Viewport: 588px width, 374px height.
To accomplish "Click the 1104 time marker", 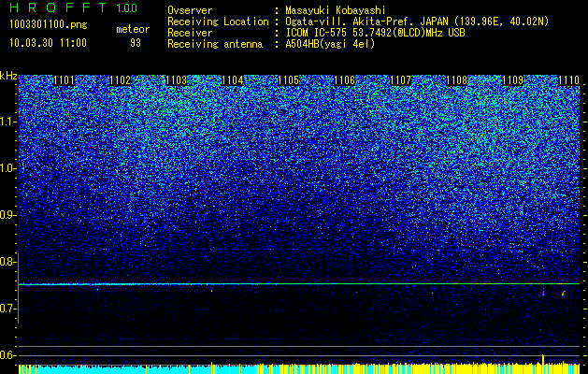I will pyautogui.click(x=233, y=80).
